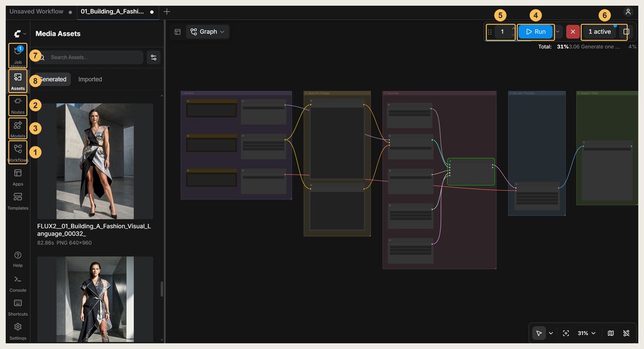Run the workflow
The width and height of the screenshot is (644, 349).
[x=536, y=32]
